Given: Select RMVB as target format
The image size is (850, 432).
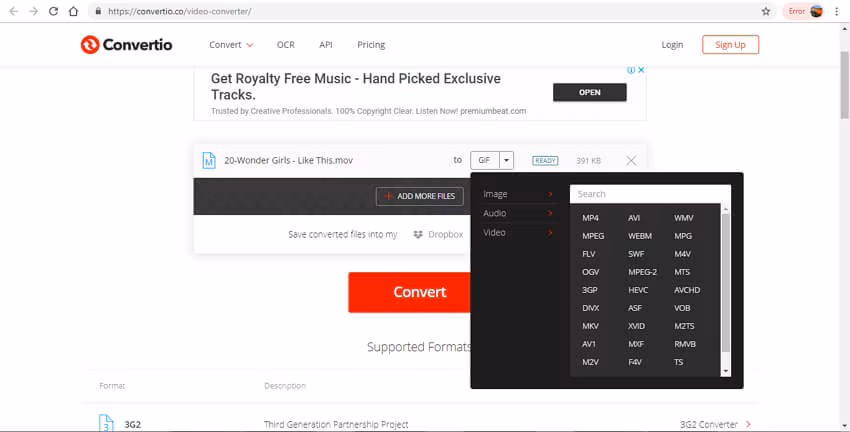Looking at the screenshot, I should tap(685, 344).
